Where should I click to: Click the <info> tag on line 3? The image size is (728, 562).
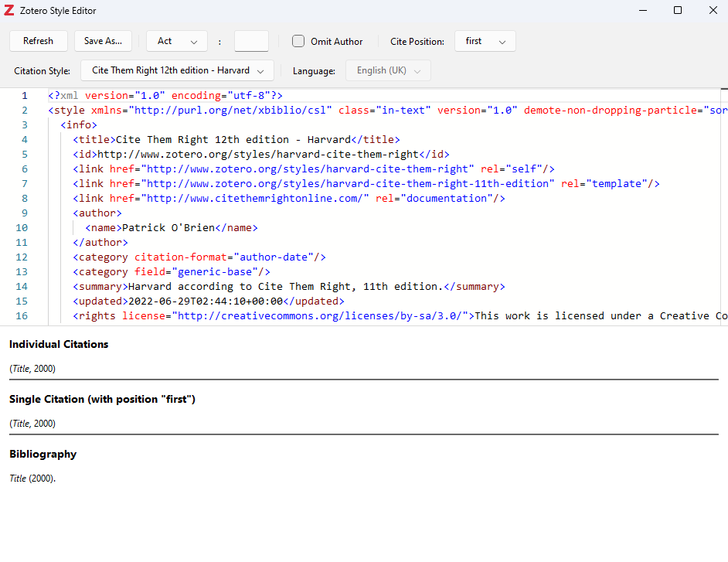pos(79,125)
